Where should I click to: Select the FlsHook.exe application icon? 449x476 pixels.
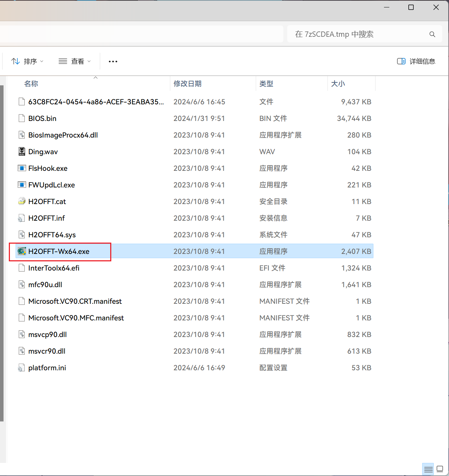click(22, 168)
